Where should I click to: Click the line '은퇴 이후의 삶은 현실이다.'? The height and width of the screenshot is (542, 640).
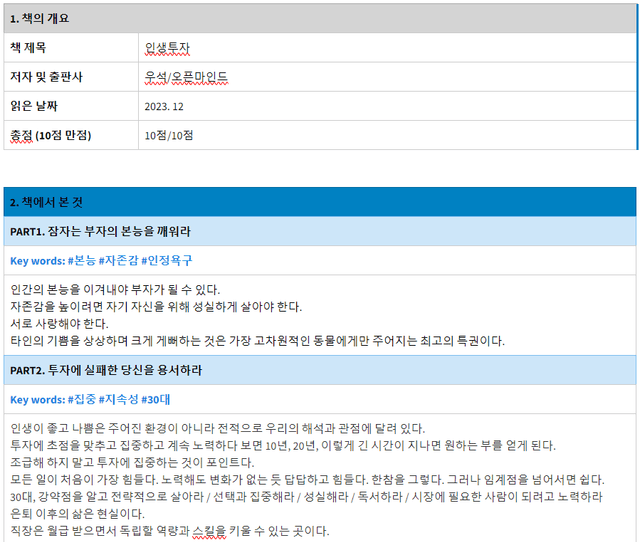tap(77, 513)
